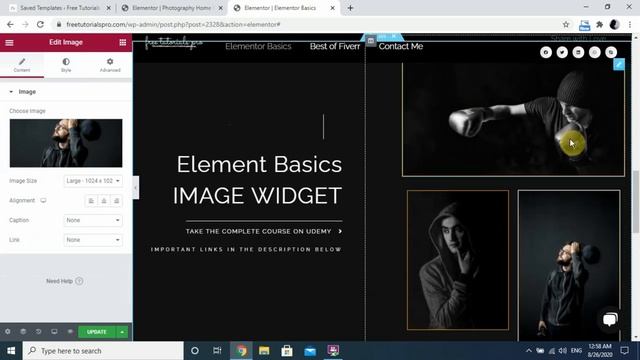The height and width of the screenshot is (360, 640).
Task: Switch to the Style tab
Action: [x=66, y=65]
